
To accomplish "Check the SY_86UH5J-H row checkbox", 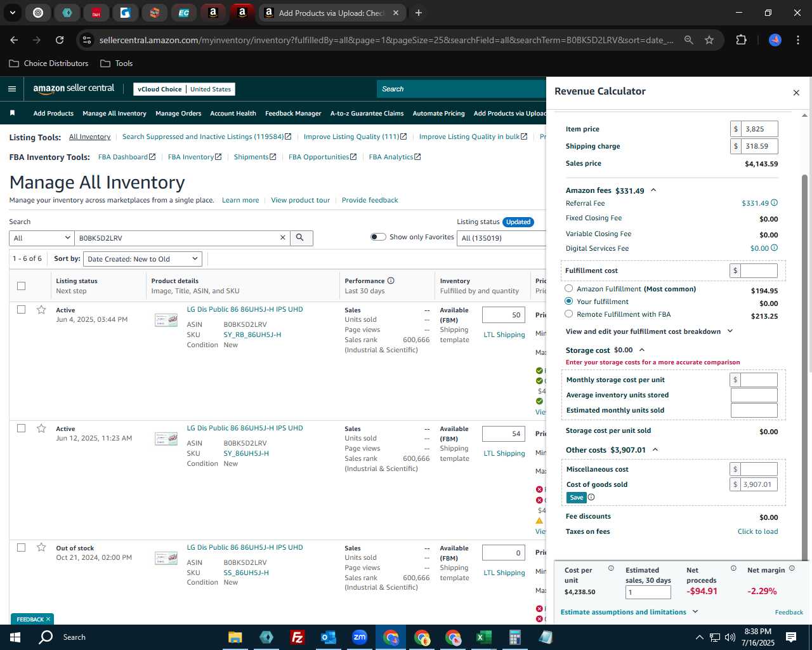I will [x=22, y=428].
